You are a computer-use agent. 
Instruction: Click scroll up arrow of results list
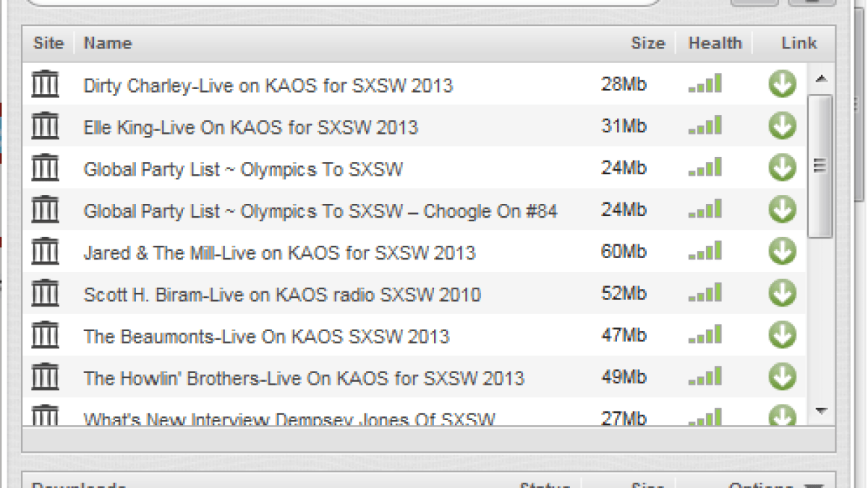(x=821, y=78)
